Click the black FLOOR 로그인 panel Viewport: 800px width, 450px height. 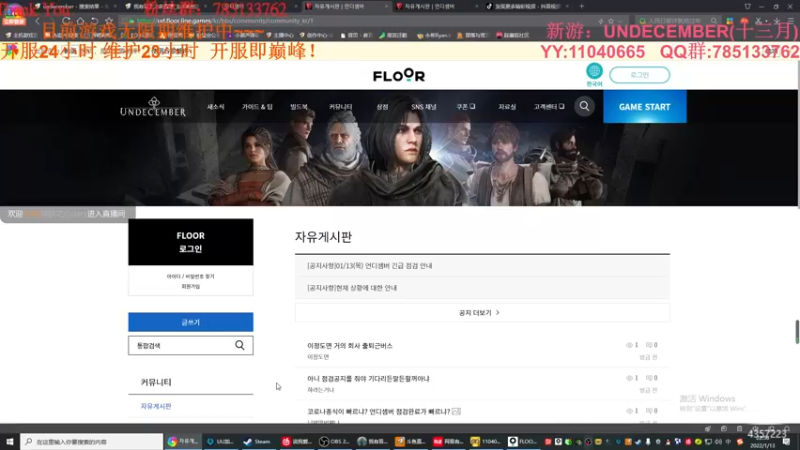(x=190, y=242)
